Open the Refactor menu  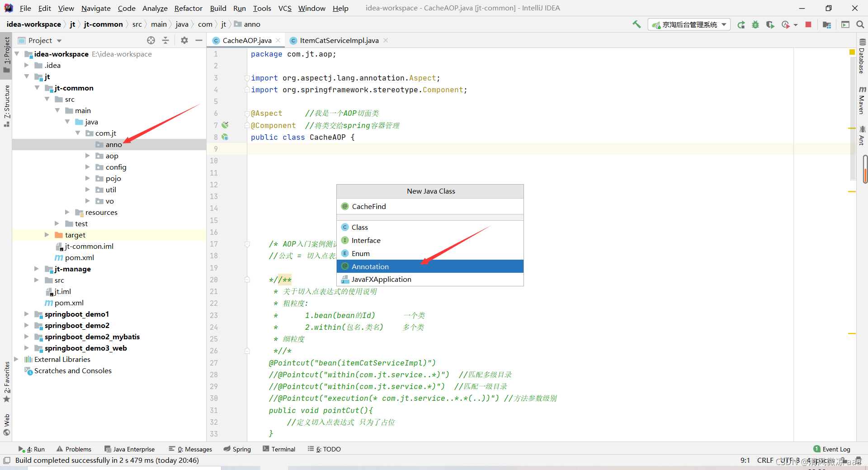188,8
